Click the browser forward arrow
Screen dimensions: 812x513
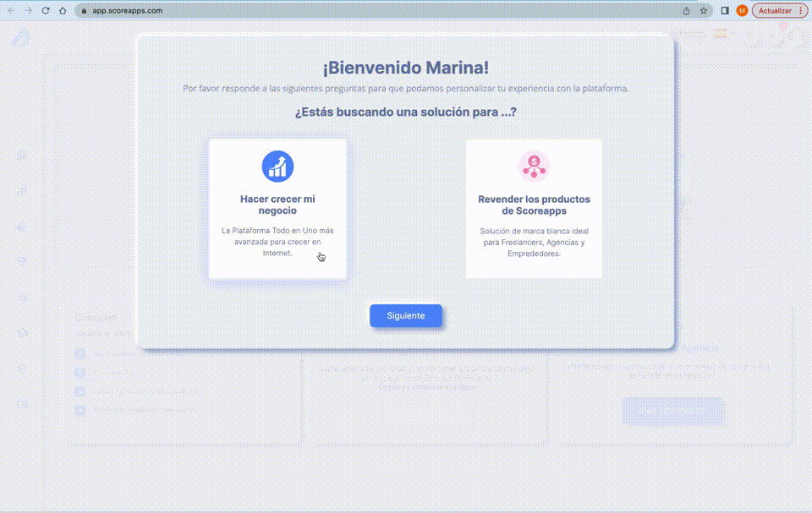coord(29,10)
